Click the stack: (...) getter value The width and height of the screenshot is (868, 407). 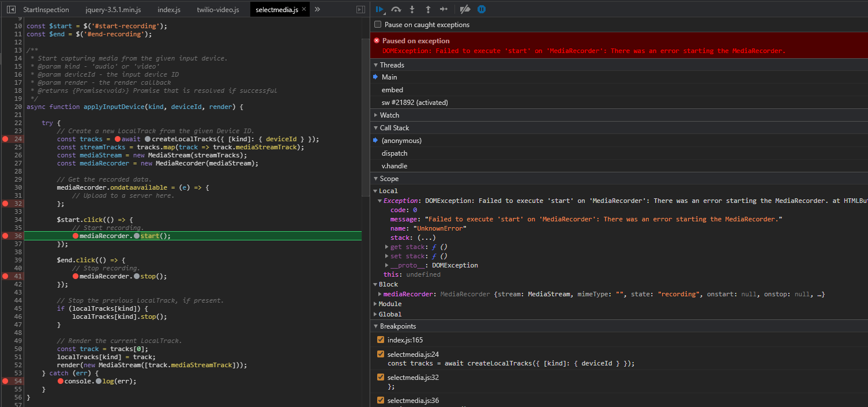426,238
